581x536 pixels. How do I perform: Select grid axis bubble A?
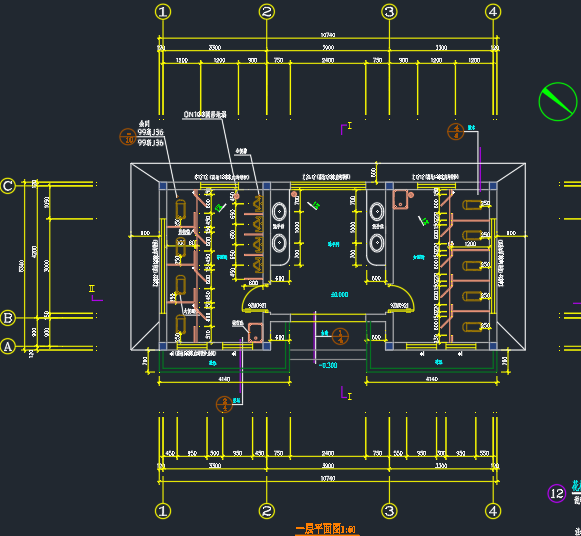[x=7, y=347]
